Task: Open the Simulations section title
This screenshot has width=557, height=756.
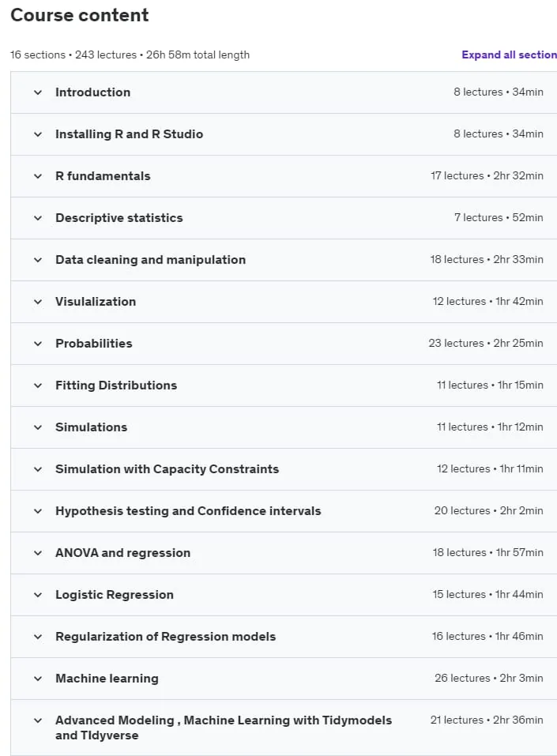Action: (91, 427)
